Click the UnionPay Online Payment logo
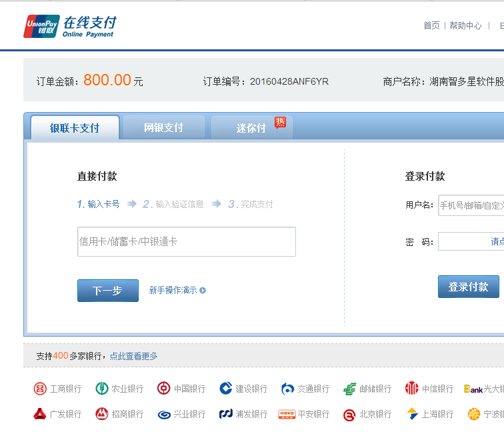 tap(69, 26)
